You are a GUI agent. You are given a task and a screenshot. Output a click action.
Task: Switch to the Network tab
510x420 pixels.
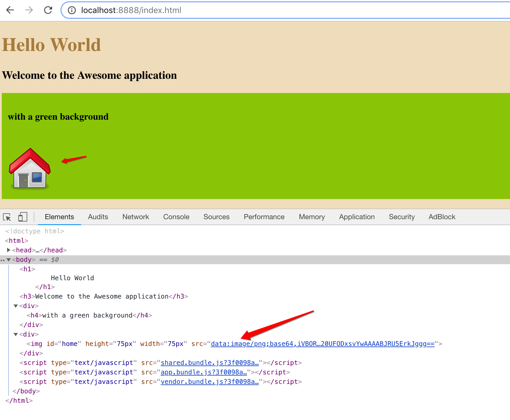coord(136,217)
